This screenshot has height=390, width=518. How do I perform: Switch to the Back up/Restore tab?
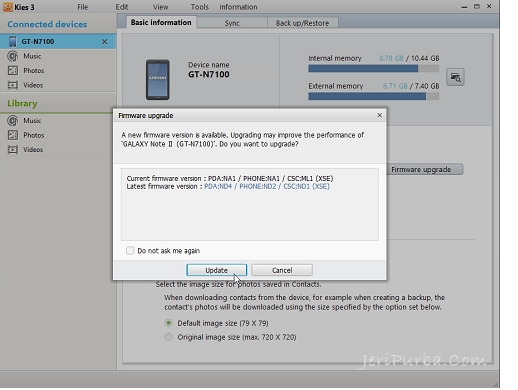point(302,23)
